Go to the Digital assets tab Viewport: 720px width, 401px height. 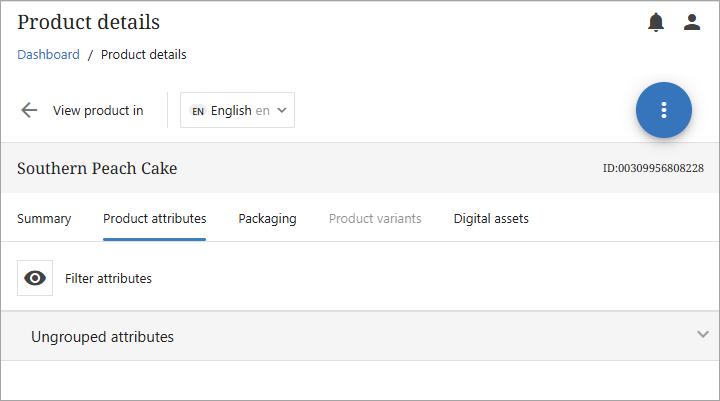491,218
